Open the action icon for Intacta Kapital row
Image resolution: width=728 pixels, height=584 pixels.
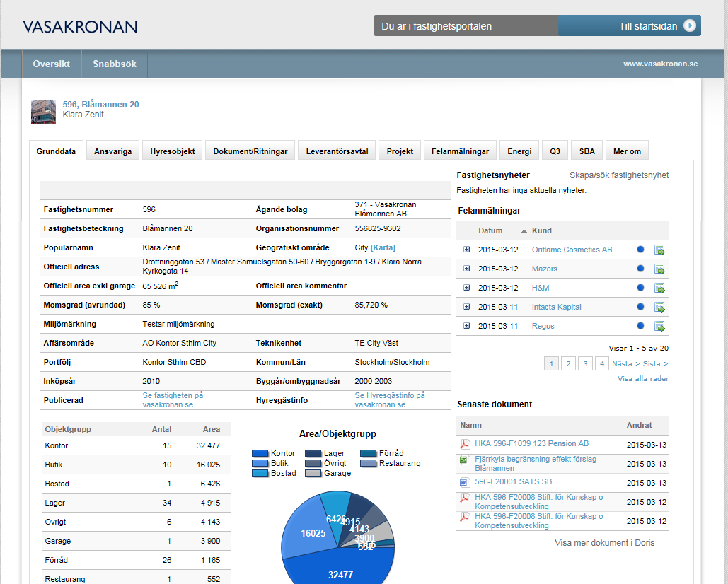(x=659, y=307)
